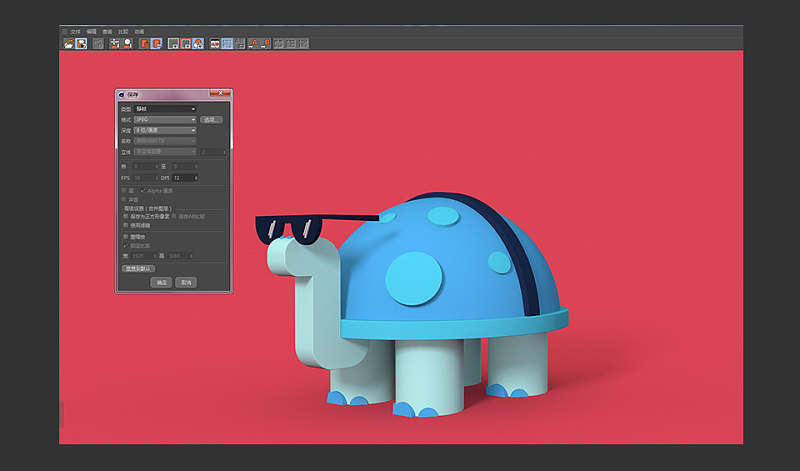This screenshot has height=471, width=800.
Task: Click the Save Image As toolbar icon
Action: [80, 44]
